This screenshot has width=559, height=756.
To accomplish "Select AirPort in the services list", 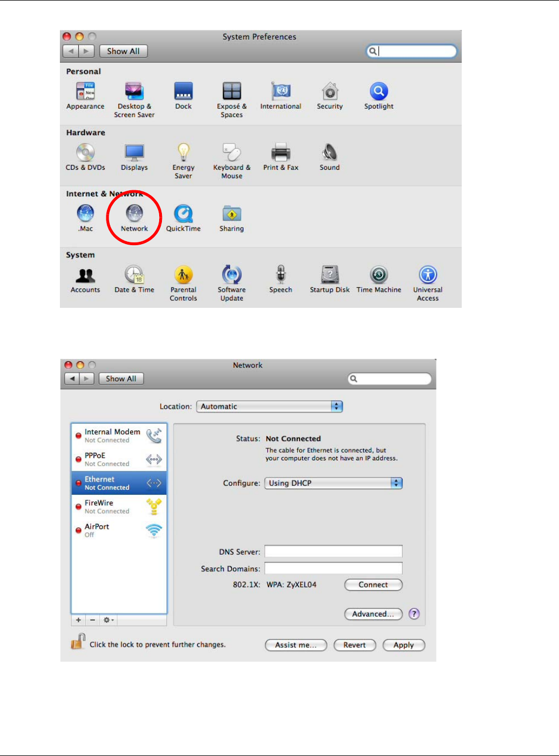I will pos(119,530).
